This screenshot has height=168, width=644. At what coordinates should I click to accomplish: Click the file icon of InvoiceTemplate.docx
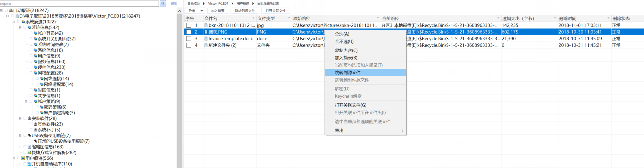coord(206,39)
